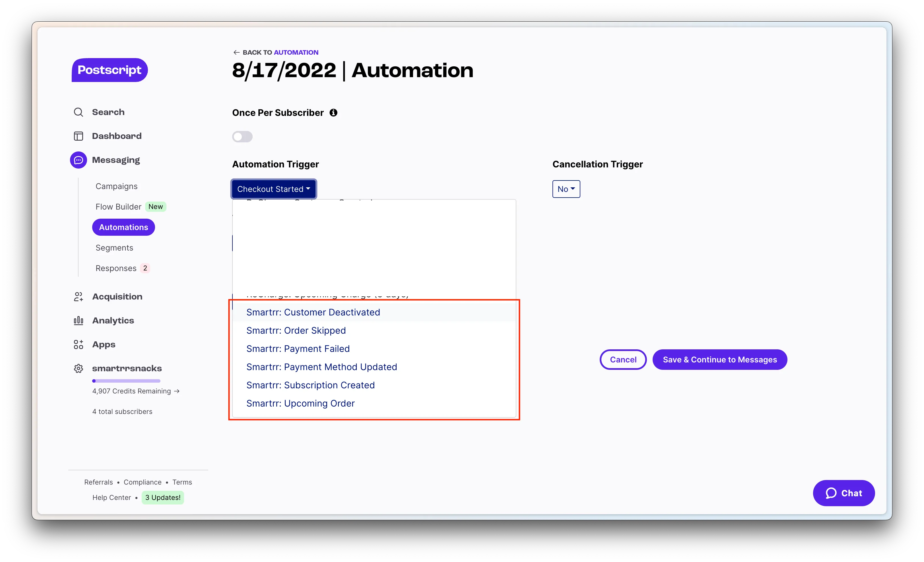Open the Cancellation Trigger No dropdown
924x562 pixels.
(x=566, y=189)
